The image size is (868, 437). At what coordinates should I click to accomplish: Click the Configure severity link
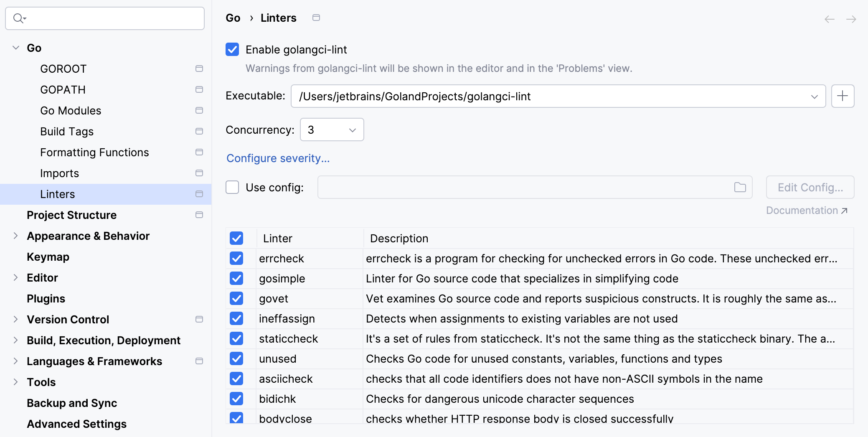coord(278,158)
